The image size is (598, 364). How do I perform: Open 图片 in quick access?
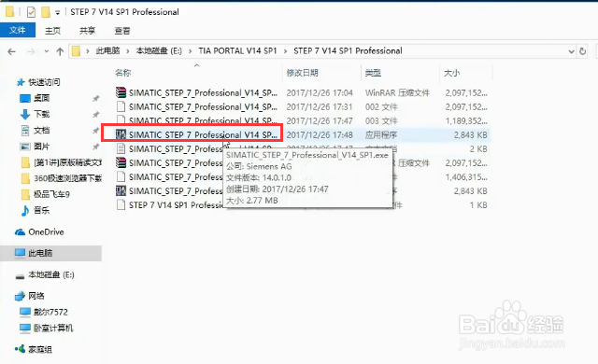point(41,147)
